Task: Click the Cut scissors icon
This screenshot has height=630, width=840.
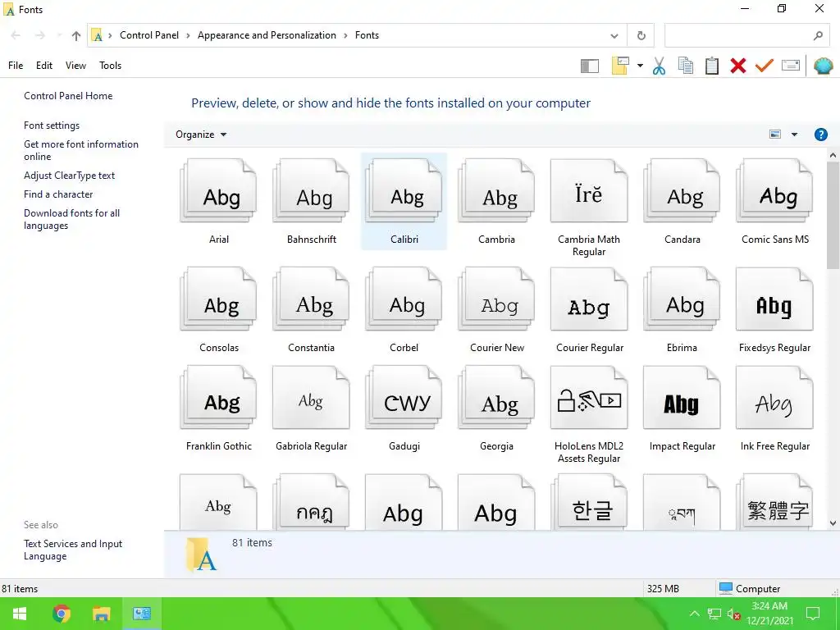Action: pos(659,66)
